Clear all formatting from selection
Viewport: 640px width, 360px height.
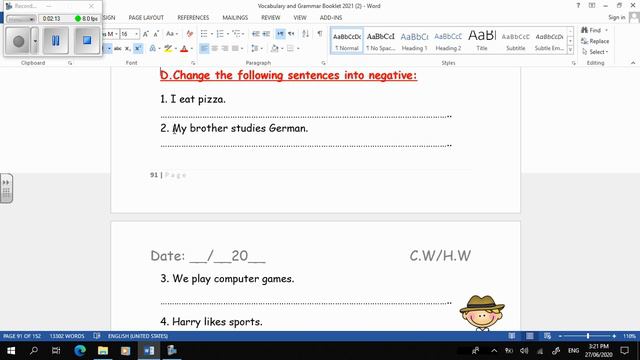(189, 34)
